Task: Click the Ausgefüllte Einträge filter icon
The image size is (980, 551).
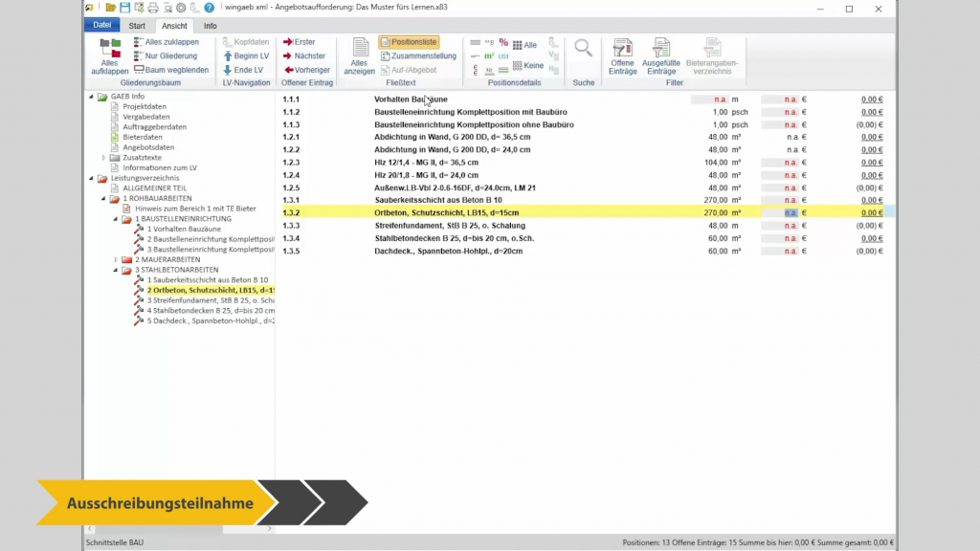Action: [x=661, y=55]
